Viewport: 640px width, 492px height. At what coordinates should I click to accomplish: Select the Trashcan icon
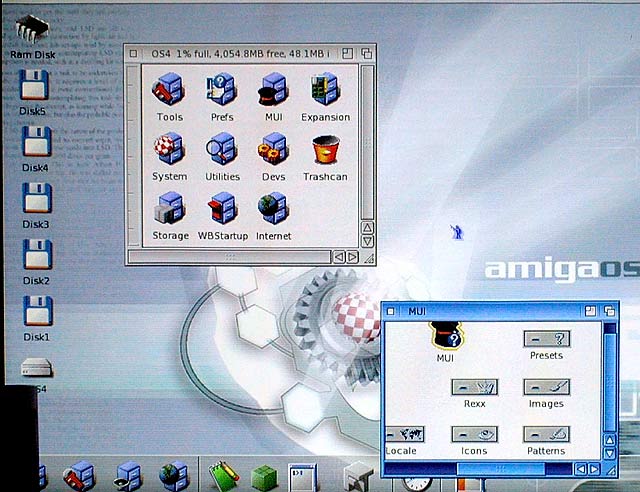(x=325, y=150)
